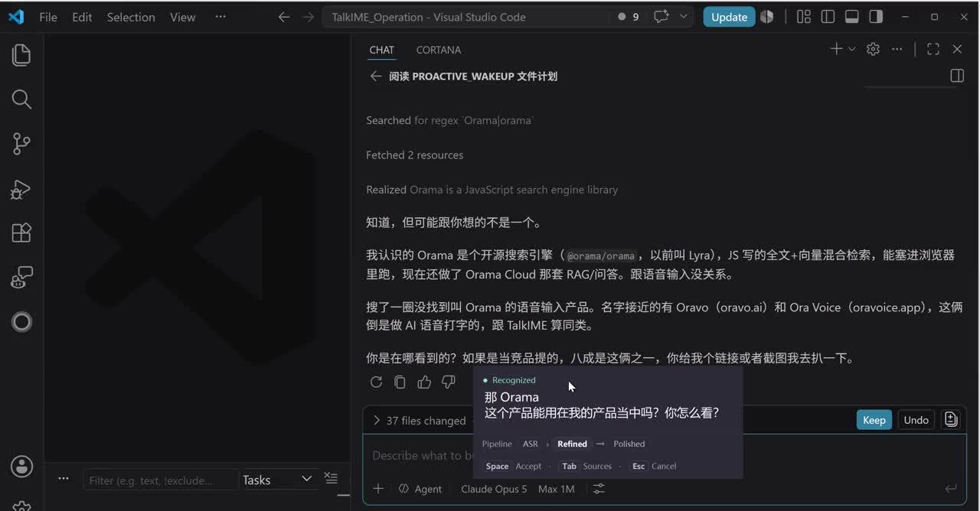Viewport: 980px width, 511px height.
Task: Open the Source Control view
Action: point(21,143)
